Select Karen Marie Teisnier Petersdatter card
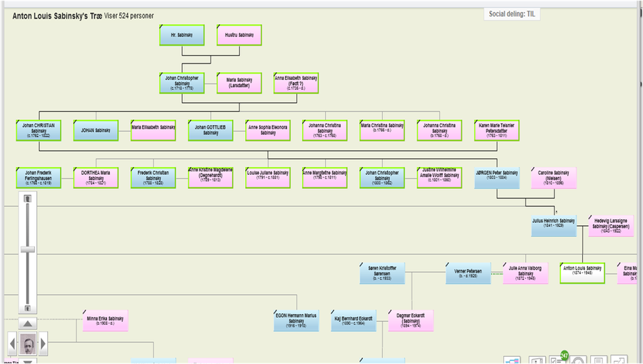This screenshot has width=643, height=364. tap(497, 130)
